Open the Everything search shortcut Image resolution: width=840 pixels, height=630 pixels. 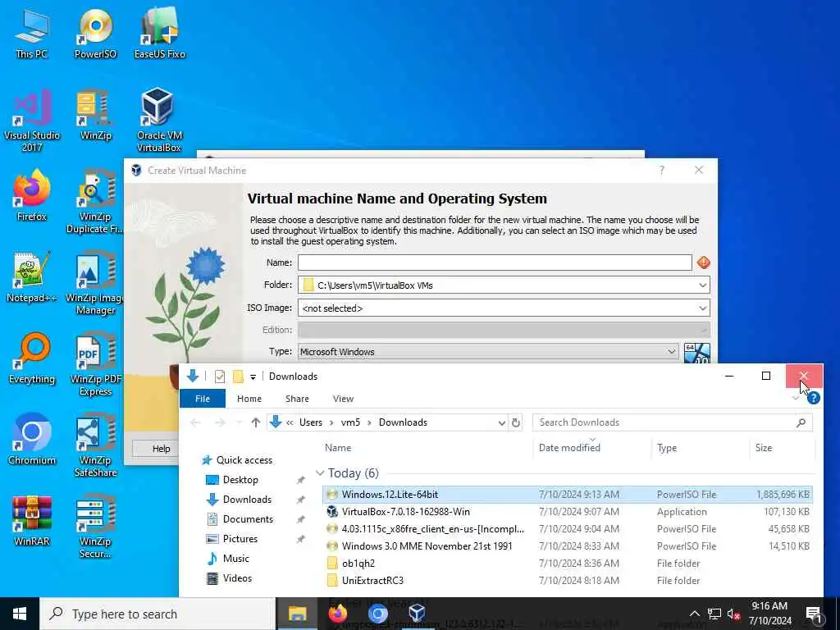[x=32, y=359]
